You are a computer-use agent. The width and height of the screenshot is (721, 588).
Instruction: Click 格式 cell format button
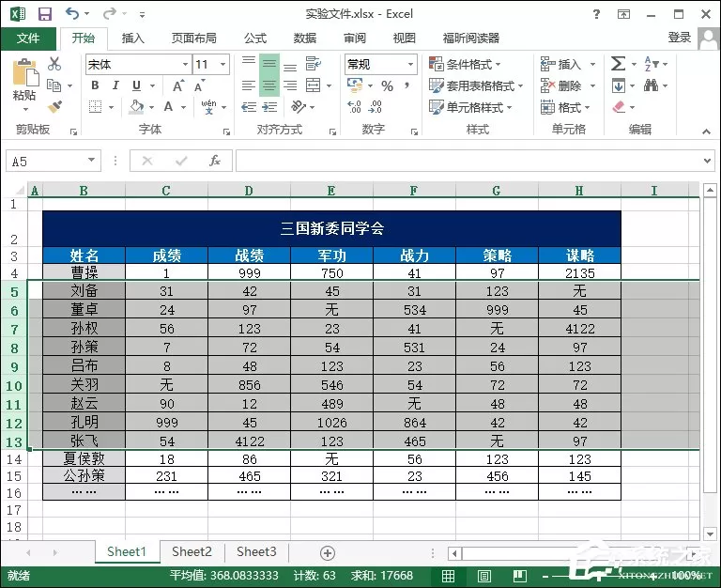[x=565, y=107]
